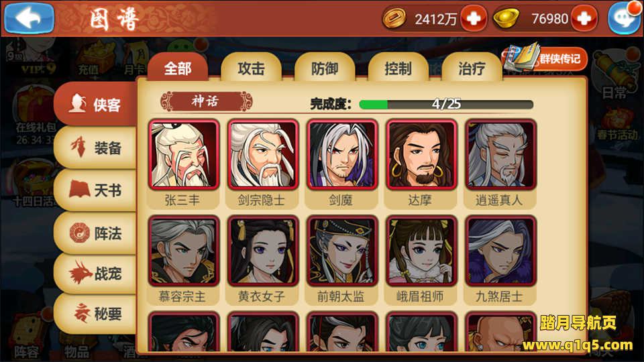Select the 治疗 tab
Viewport: 644px width, 362px height.
pyautogui.click(x=472, y=68)
